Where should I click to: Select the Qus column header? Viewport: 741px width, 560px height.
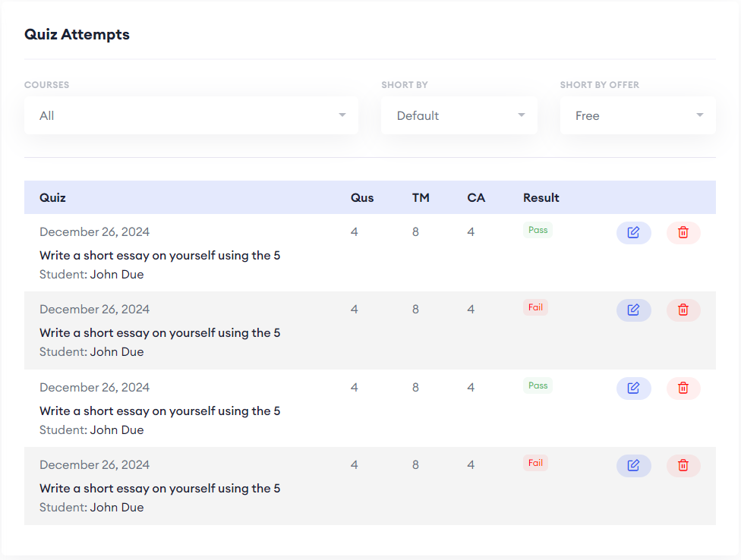click(x=362, y=197)
